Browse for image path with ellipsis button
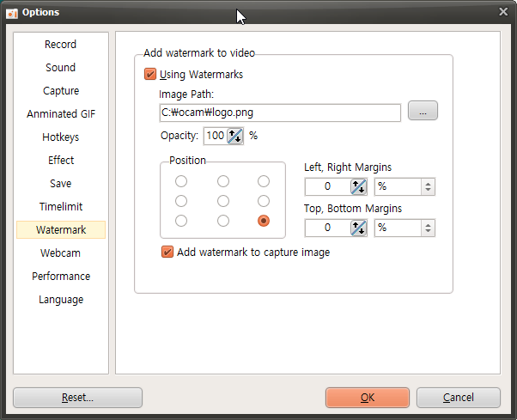 pyautogui.click(x=423, y=112)
